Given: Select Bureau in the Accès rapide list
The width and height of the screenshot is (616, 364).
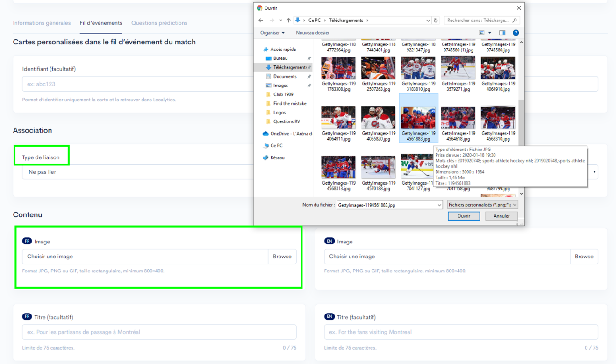Looking at the screenshot, I should pos(280,58).
